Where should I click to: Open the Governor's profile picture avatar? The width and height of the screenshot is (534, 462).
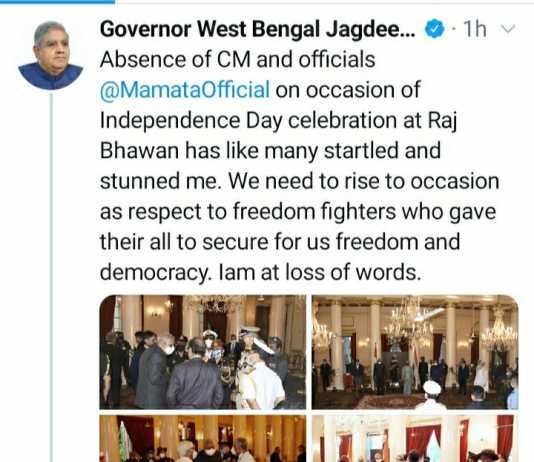coord(51,56)
